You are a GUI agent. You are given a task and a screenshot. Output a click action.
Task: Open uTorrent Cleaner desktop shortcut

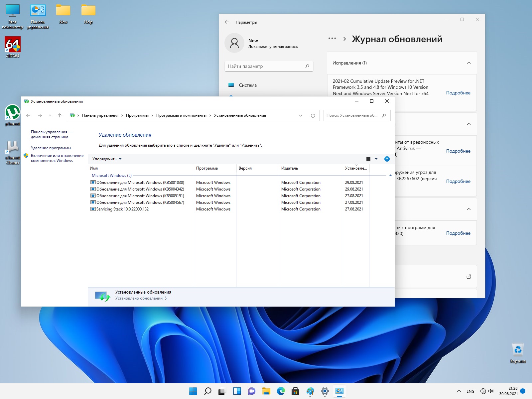pos(13,152)
